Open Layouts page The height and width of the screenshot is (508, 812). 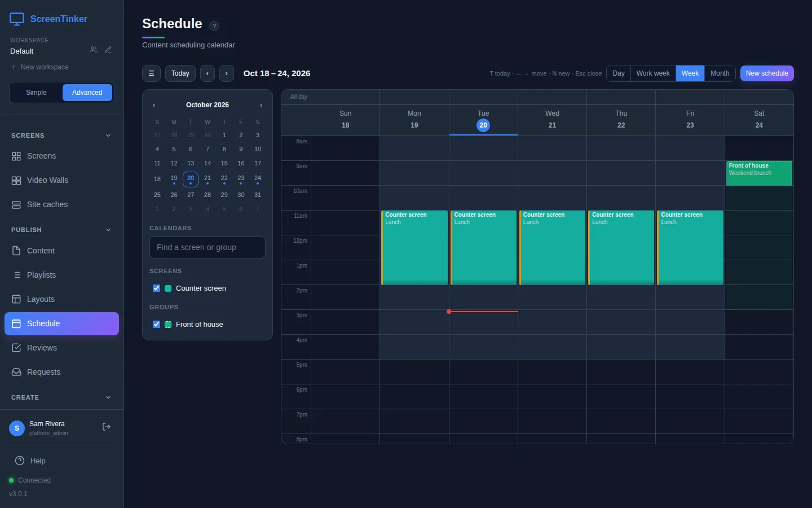(x=62, y=299)
